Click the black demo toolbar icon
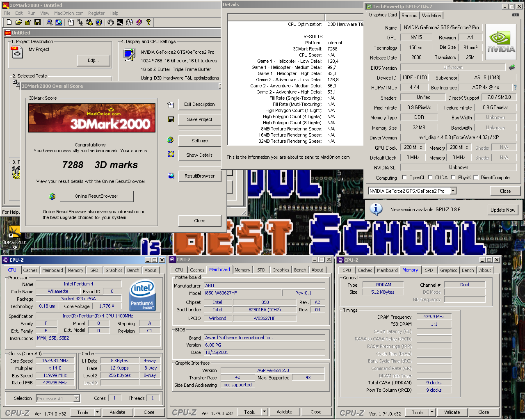Screen dimensions: 525x420 click(120, 22)
